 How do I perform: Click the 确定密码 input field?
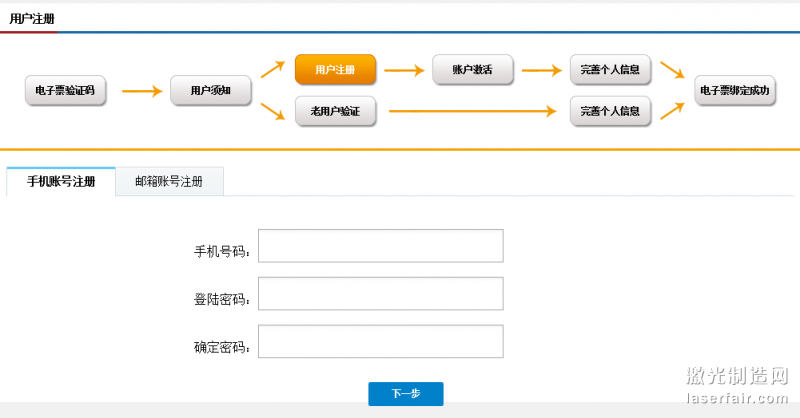coord(380,342)
